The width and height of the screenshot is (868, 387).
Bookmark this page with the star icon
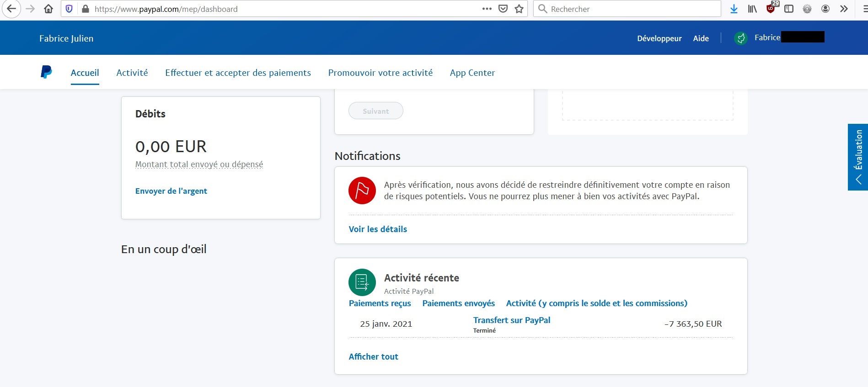(519, 9)
